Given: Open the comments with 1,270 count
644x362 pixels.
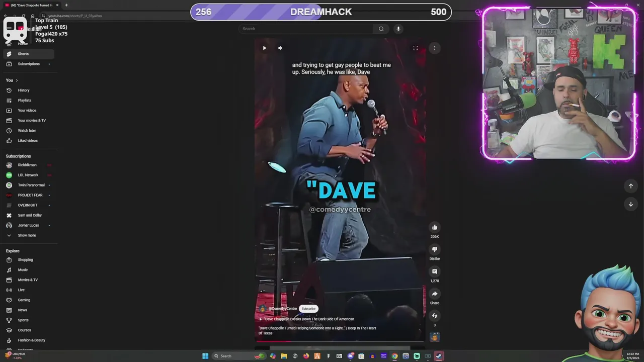Looking at the screenshot, I should coord(435,271).
